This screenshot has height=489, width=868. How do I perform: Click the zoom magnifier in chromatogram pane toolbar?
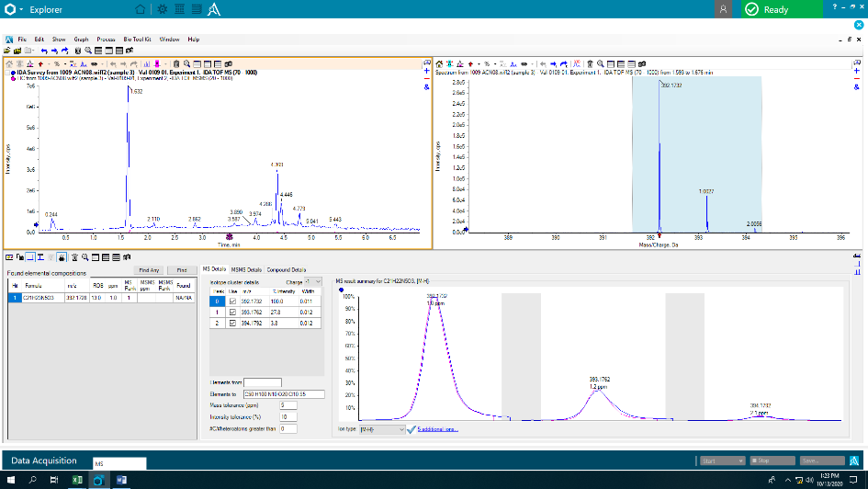point(187,64)
